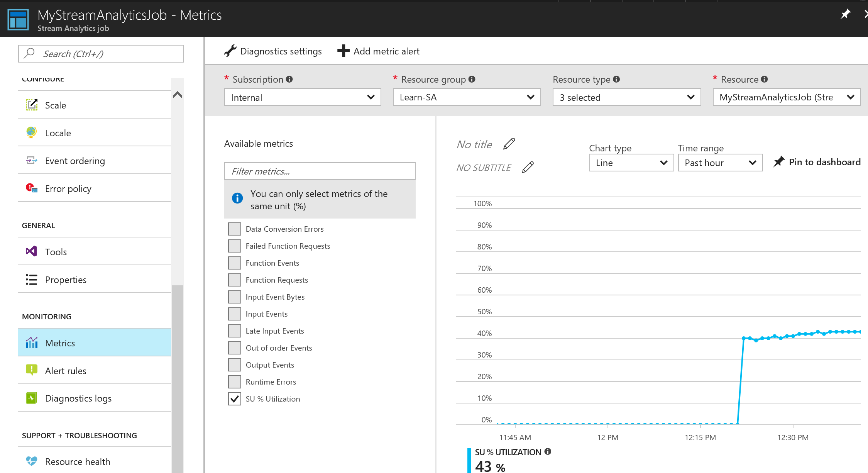This screenshot has height=473, width=868.
Task: Click the pin icon beside Pin to dashboard
Action: [x=779, y=161]
